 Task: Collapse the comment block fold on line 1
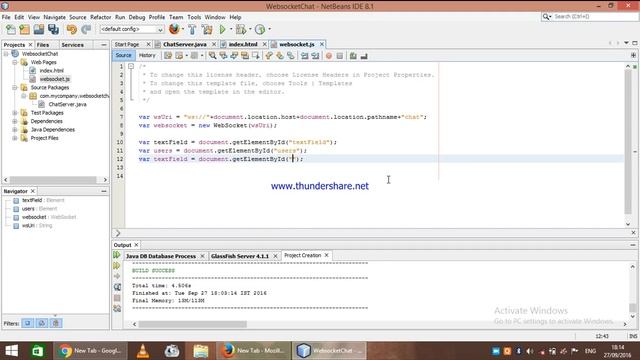click(x=131, y=66)
